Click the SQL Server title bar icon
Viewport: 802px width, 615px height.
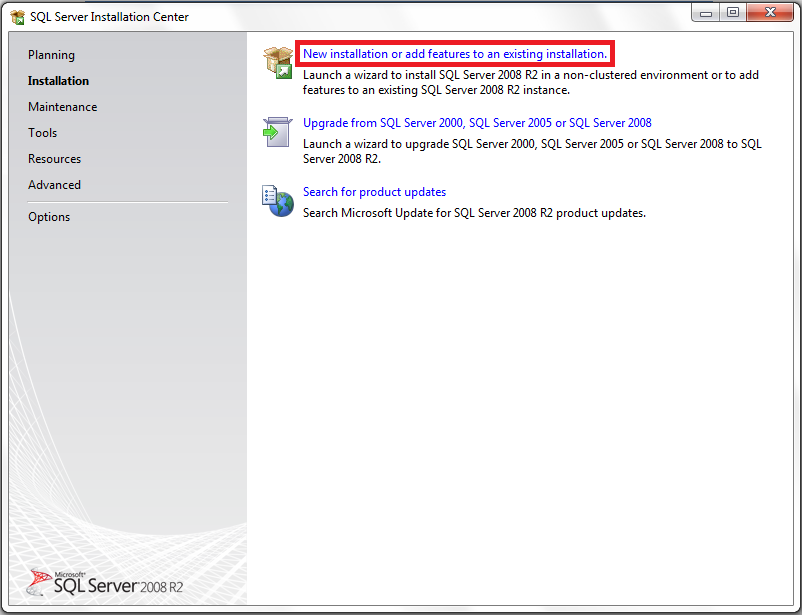(18, 17)
